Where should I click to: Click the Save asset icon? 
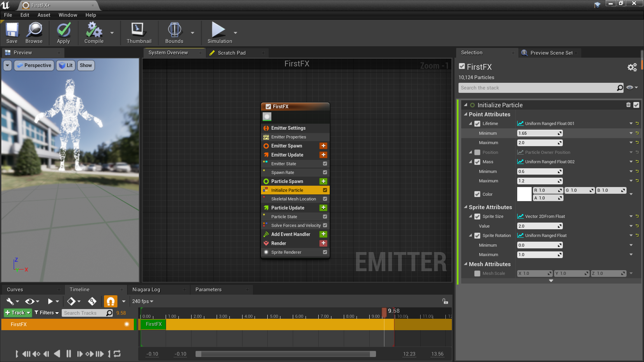pyautogui.click(x=12, y=30)
